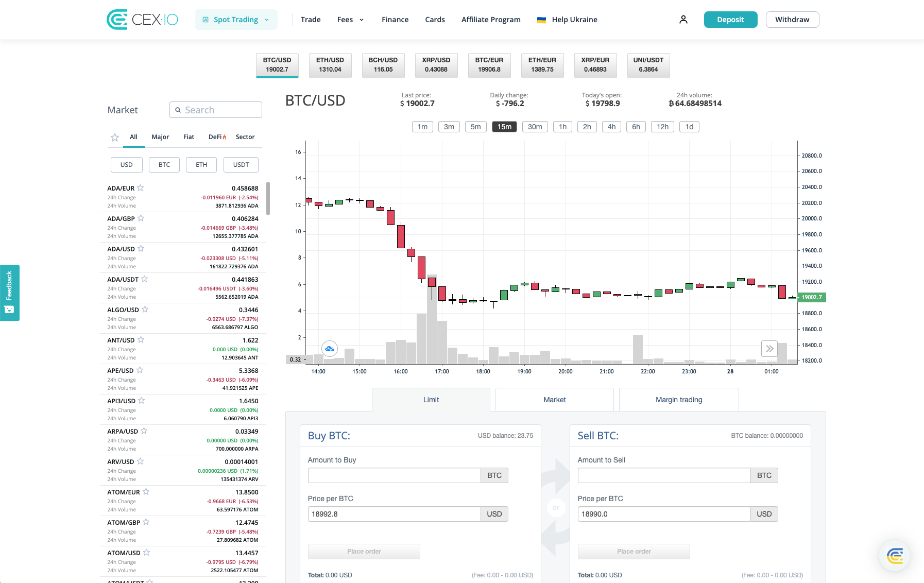The width and height of the screenshot is (924, 583).
Task: Click the cloud icon on the chart
Action: (x=330, y=349)
